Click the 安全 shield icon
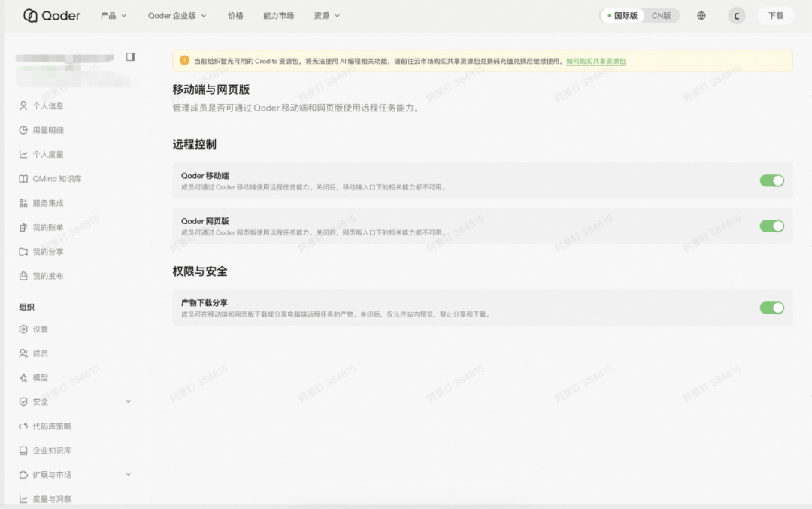 [x=23, y=401]
